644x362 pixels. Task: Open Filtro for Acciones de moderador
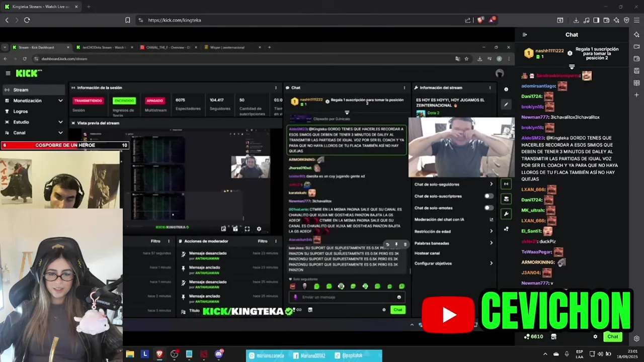tap(263, 241)
